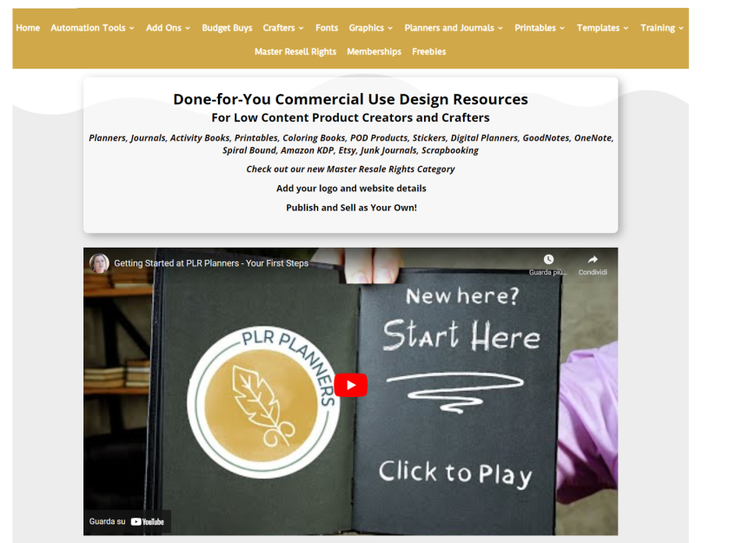
Task: Click the Watch Later clock icon
Action: [548, 260]
